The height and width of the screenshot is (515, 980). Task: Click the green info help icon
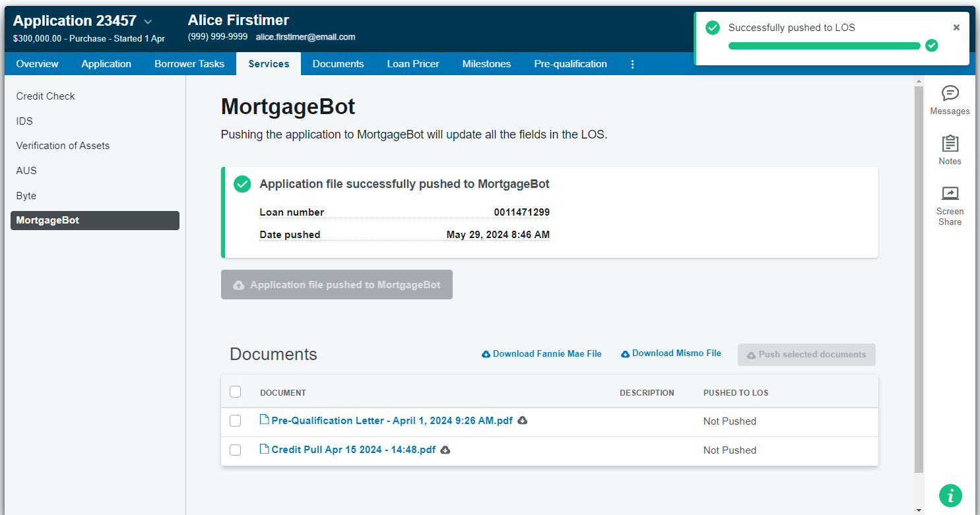point(950,495)
